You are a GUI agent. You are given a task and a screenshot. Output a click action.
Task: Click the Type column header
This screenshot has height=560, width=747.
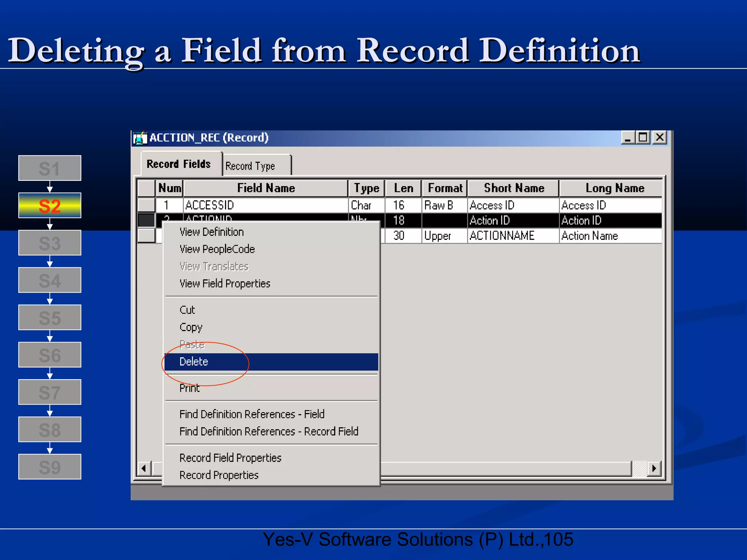pyautogui.click(x=367, y=188)
